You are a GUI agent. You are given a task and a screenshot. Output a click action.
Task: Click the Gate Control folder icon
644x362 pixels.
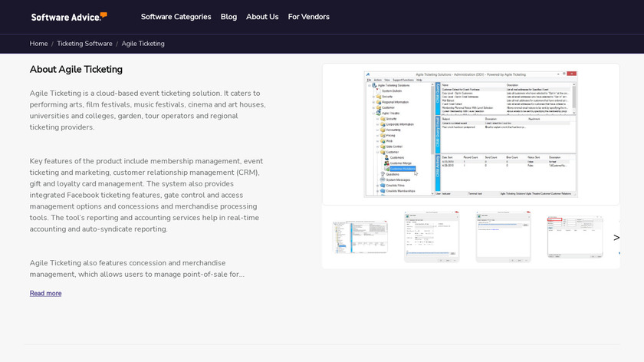(x=383, y=146)
